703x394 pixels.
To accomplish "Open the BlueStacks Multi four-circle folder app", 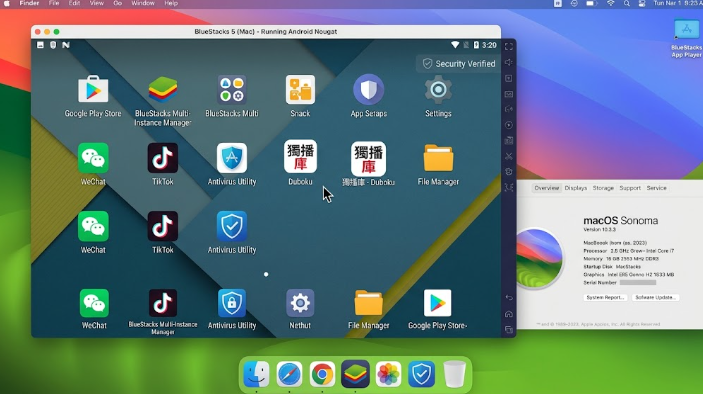I will [x=232, y=90].
